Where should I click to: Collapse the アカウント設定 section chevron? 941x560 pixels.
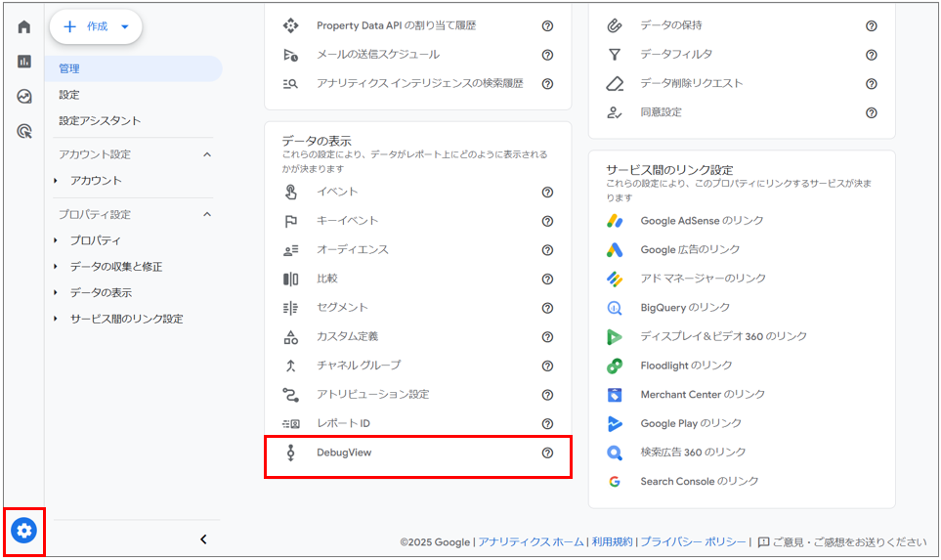click(x=207, y=154)
